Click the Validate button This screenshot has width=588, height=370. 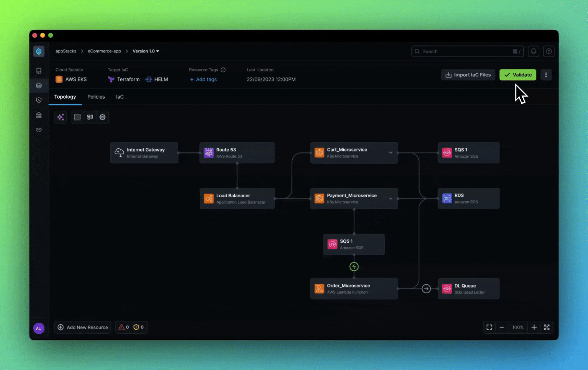(x=517, y=75)
